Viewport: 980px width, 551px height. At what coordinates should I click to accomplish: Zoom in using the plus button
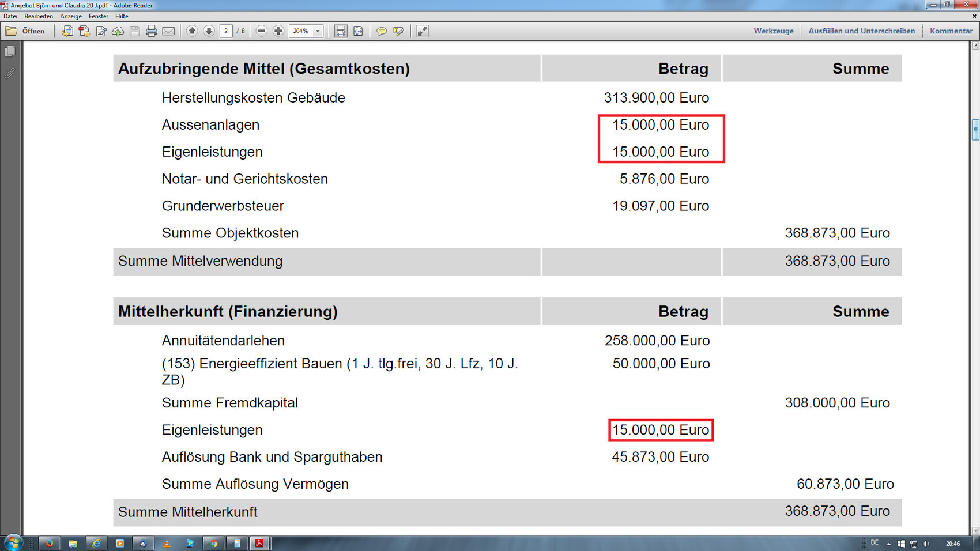pos(278,31)
